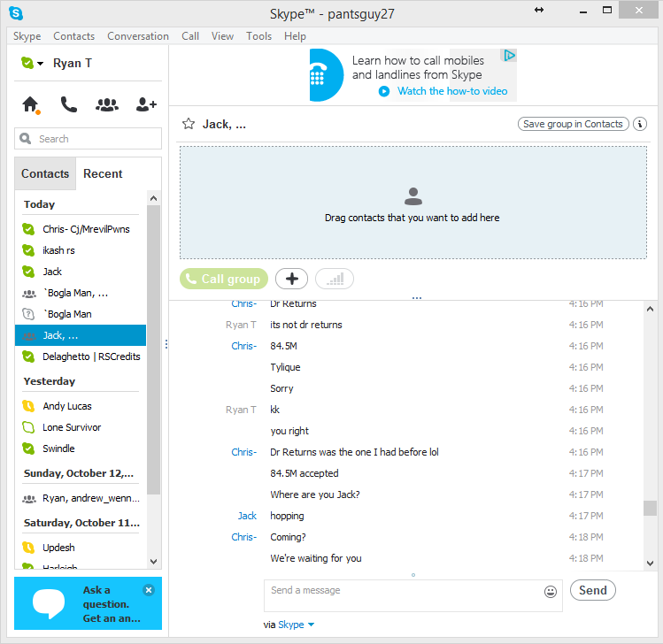Click the Skype logo in title bar
The image size is (663, 644).
(x=16, y=13)
